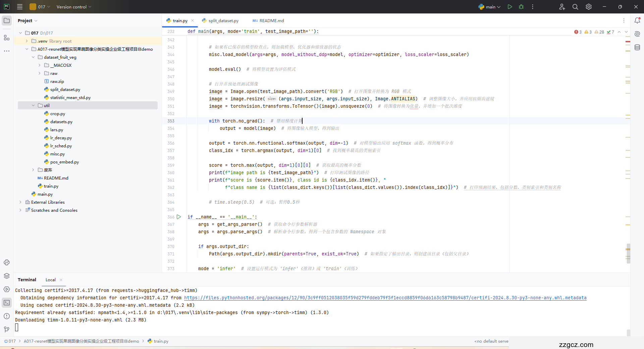This screenshot has width=644, height=349.
Task: Run the script from the line 366 gutter arrow
Action: click(x=179, y=217)
